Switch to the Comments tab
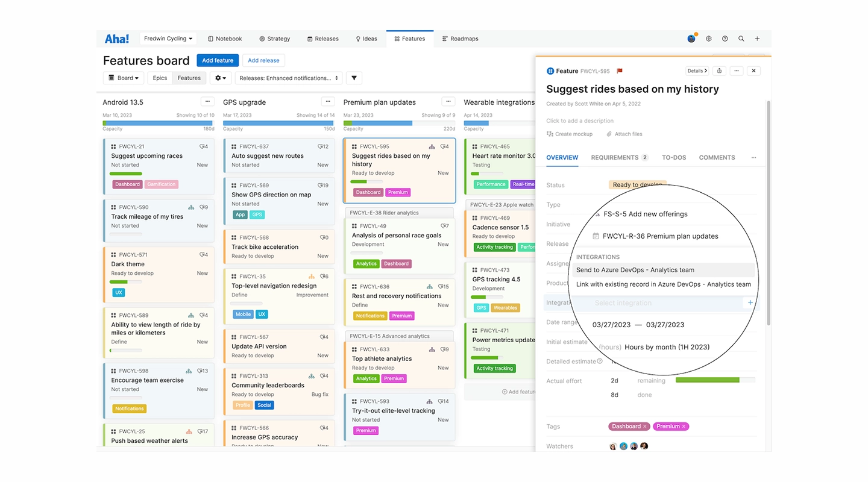 click(x=717, y=158)
